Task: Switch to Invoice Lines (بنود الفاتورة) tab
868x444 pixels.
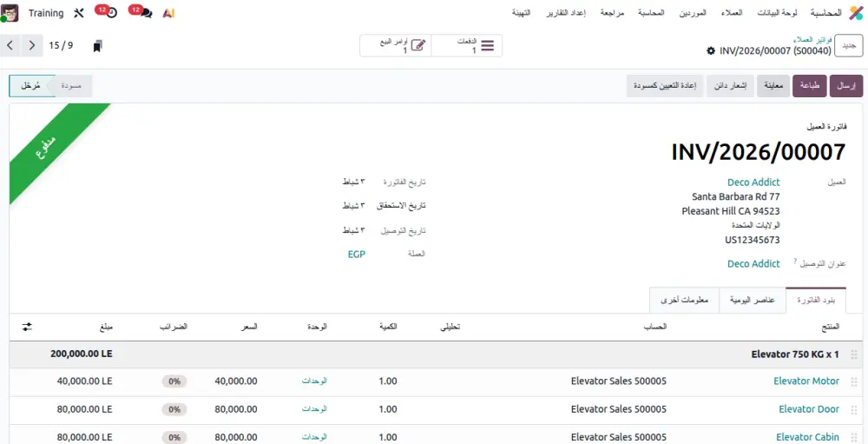Action: click(815, 300)
